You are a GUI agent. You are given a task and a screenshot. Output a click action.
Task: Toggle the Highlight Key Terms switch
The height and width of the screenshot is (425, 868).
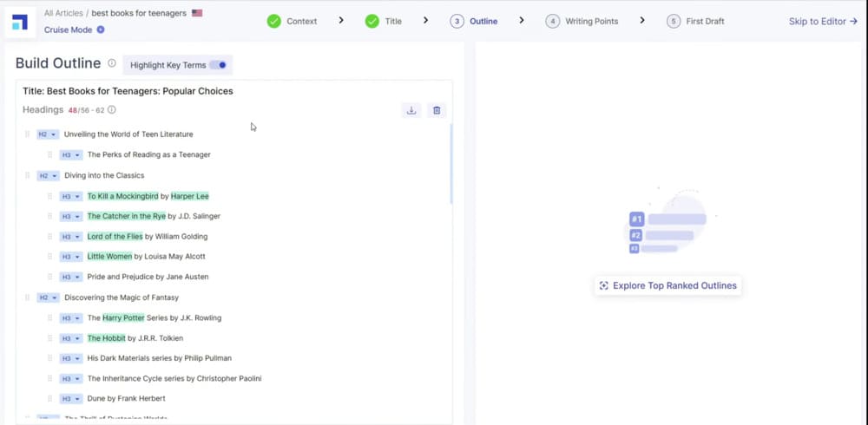pos(218,65)
